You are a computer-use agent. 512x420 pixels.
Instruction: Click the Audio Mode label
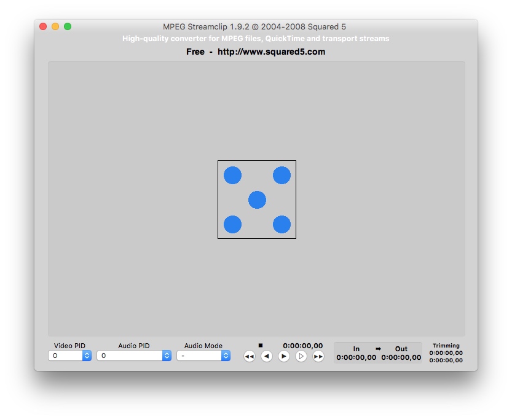click(203, 346)
